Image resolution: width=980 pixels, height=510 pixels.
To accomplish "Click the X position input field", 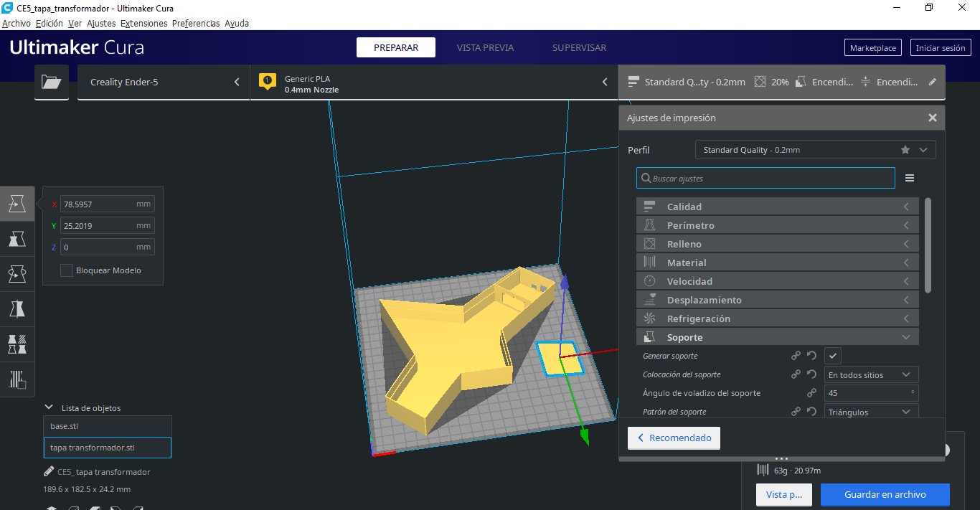I will pyautogui.click(x=108, y=204).
